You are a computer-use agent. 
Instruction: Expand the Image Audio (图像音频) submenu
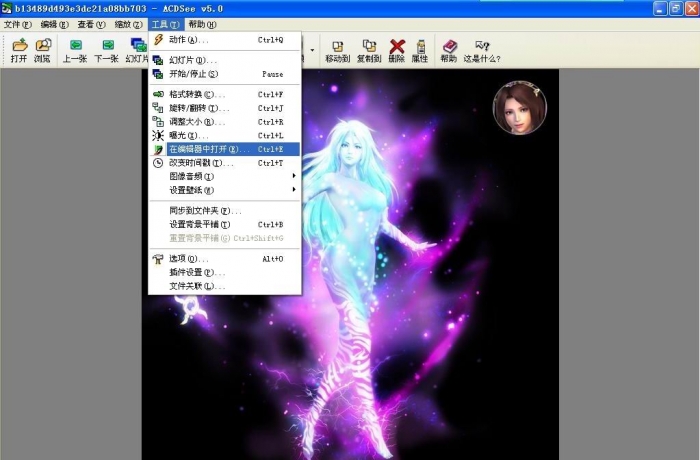225,176
